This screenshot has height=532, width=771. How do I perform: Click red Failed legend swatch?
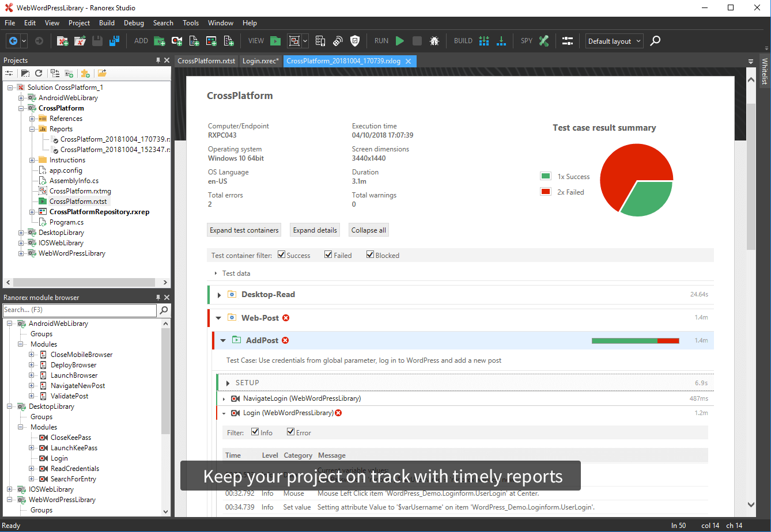[x=546, y=192]
